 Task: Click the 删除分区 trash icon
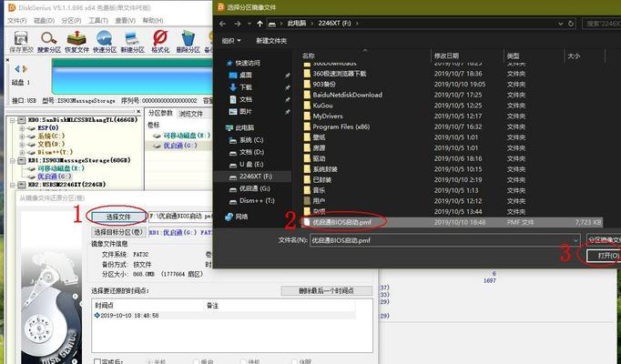pos(188,39)
